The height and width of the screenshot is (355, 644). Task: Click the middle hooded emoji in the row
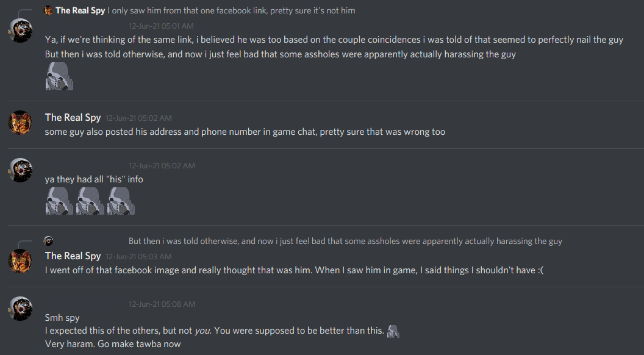(90, 201)
